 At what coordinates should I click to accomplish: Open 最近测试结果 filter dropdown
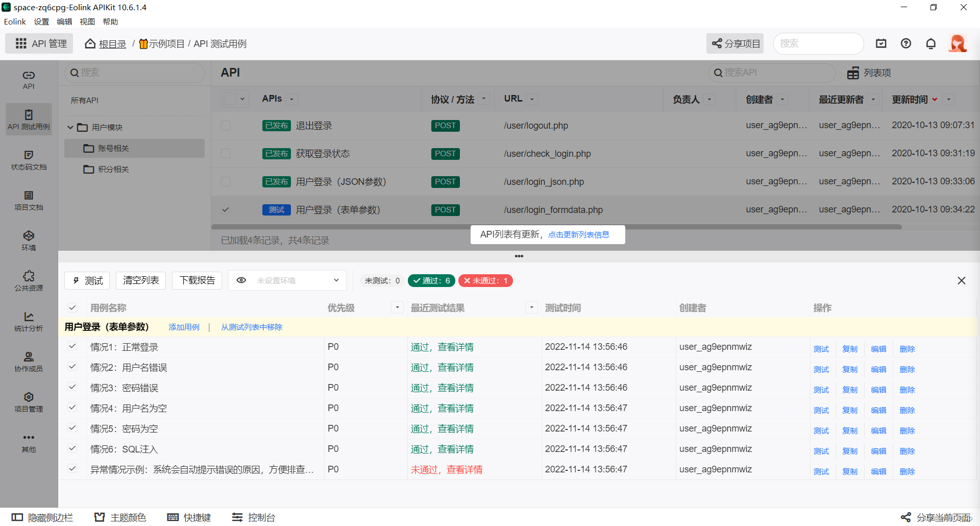[532, 307]
